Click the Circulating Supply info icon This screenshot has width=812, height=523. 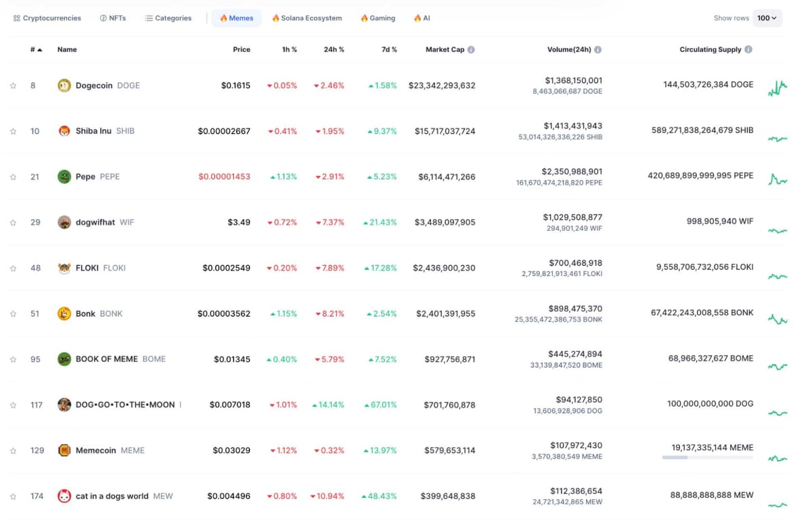tap(748, 49)
